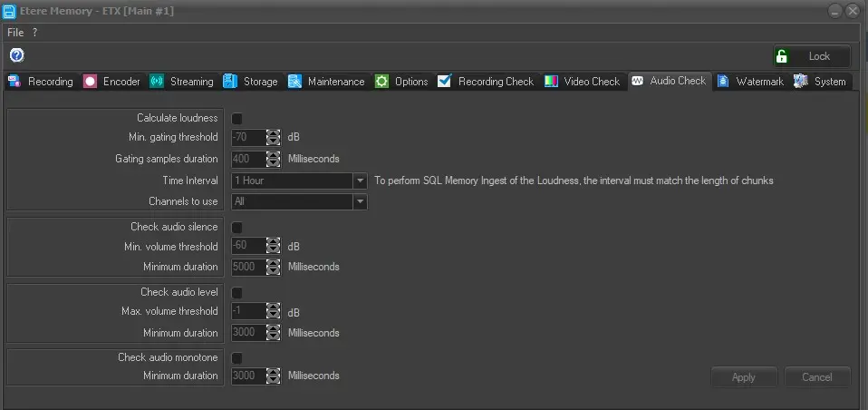Click the Options gear icon

click(x=381, y=82)
